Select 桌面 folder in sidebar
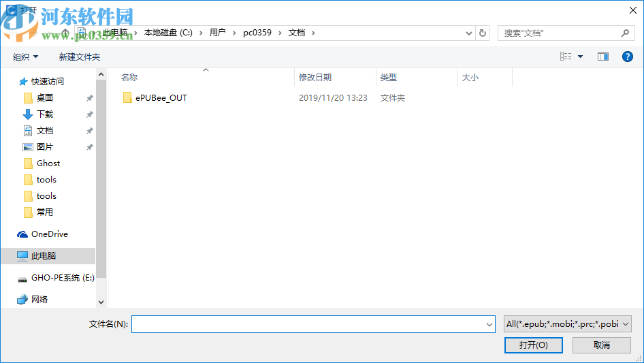Viewport: 644px width, 363px height. point(45,98)
